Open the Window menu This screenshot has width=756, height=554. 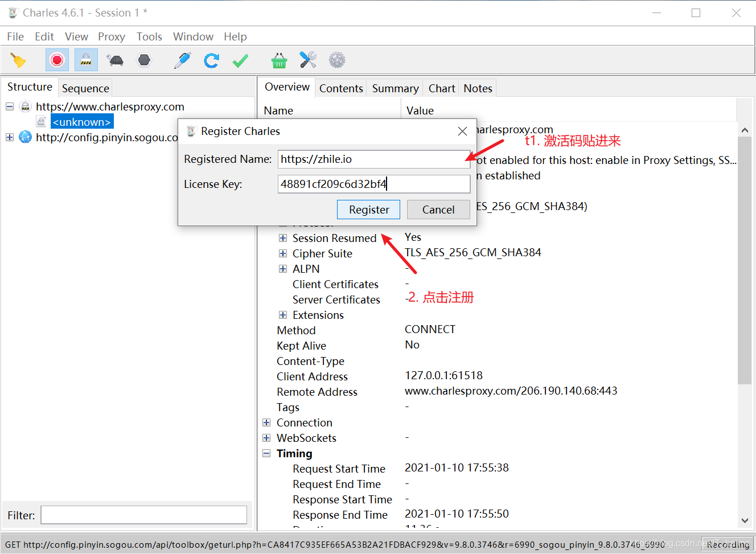pos(193,36)
